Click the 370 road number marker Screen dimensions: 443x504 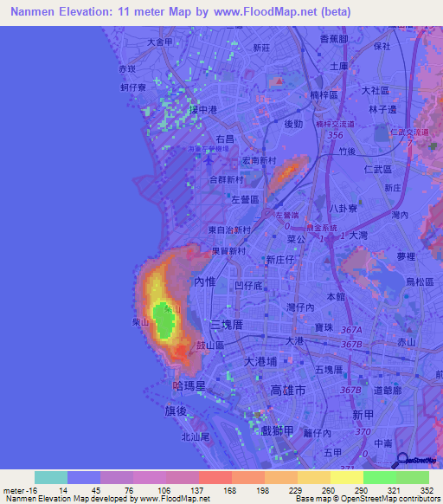(363, 431)
